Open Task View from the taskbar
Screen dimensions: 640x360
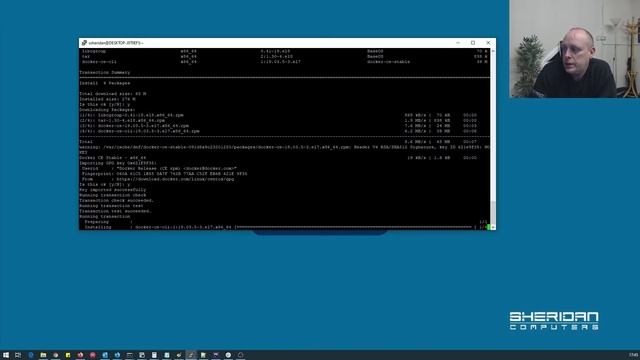(x=18, y=355)
